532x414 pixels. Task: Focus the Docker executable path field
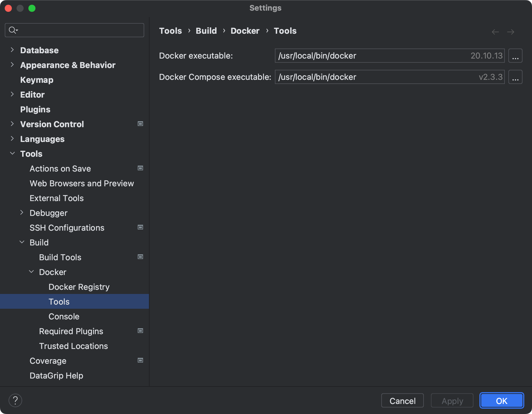click(x=369, y=56)
